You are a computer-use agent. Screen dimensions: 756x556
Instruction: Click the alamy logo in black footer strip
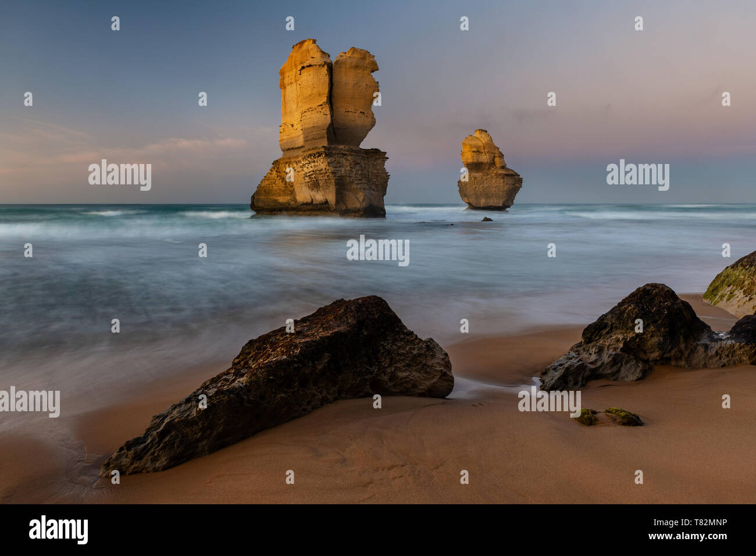(59, 530)
